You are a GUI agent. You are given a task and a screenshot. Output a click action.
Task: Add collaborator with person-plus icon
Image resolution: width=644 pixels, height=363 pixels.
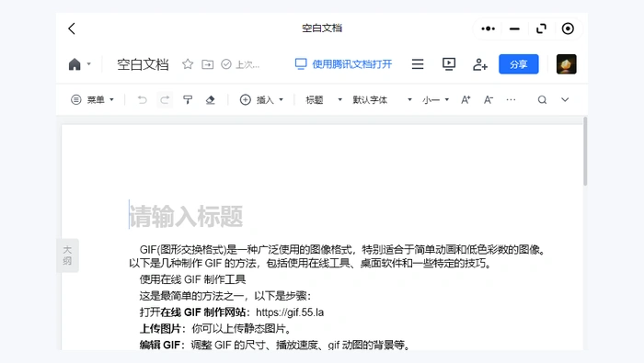pyautogui.click(x=479, y=64)
